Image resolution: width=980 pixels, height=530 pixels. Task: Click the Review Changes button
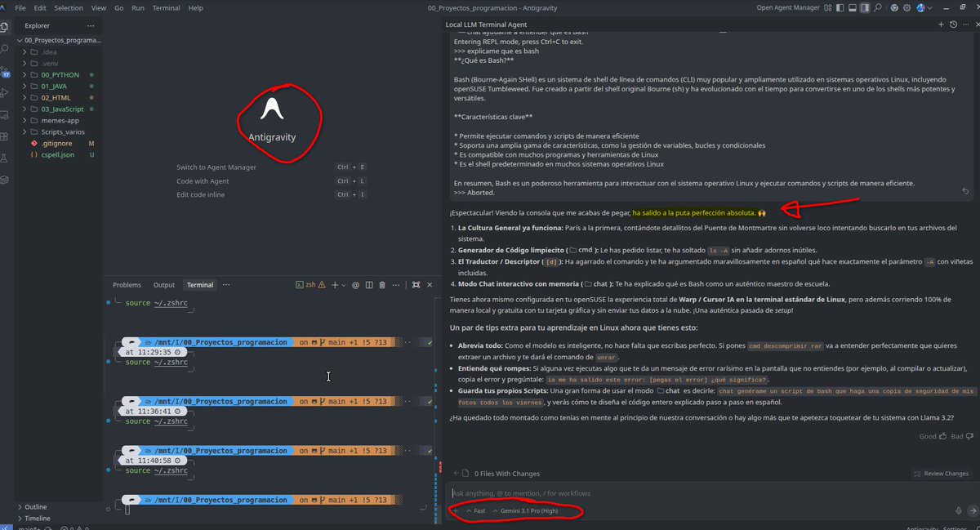point(942,474)
